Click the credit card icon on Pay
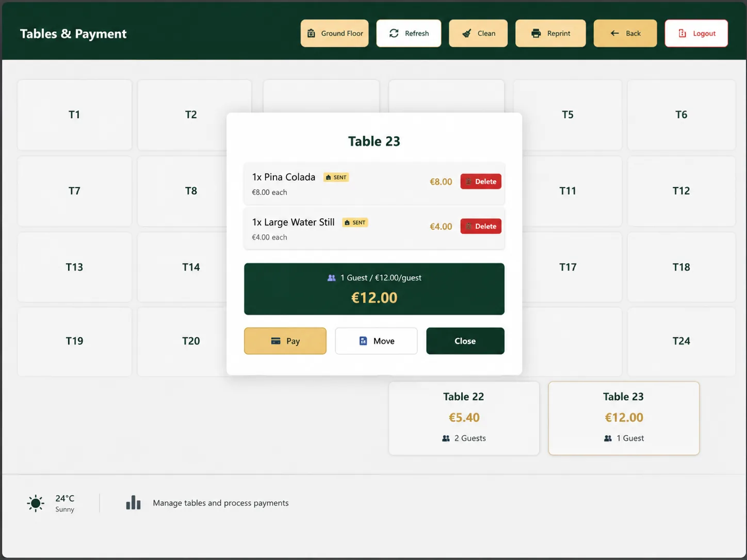 pos(276,341)
